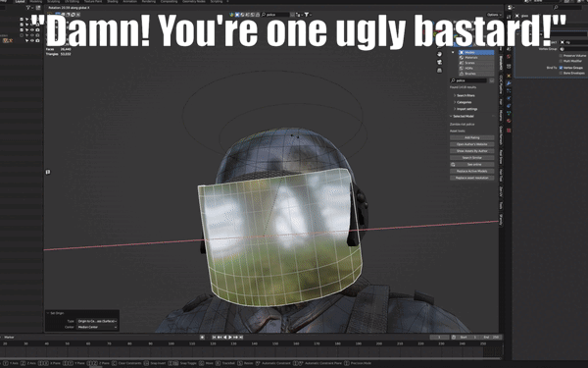Switch perspective/orthographic with the grid icon
Viewport: 588px width, 368px height.
[x=439, y=71]
